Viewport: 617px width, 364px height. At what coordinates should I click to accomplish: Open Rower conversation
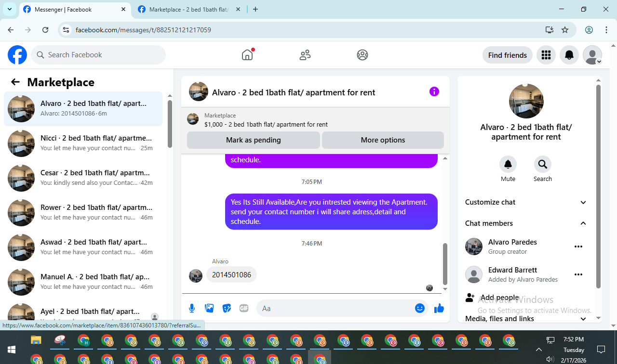(x=83, y=213)
